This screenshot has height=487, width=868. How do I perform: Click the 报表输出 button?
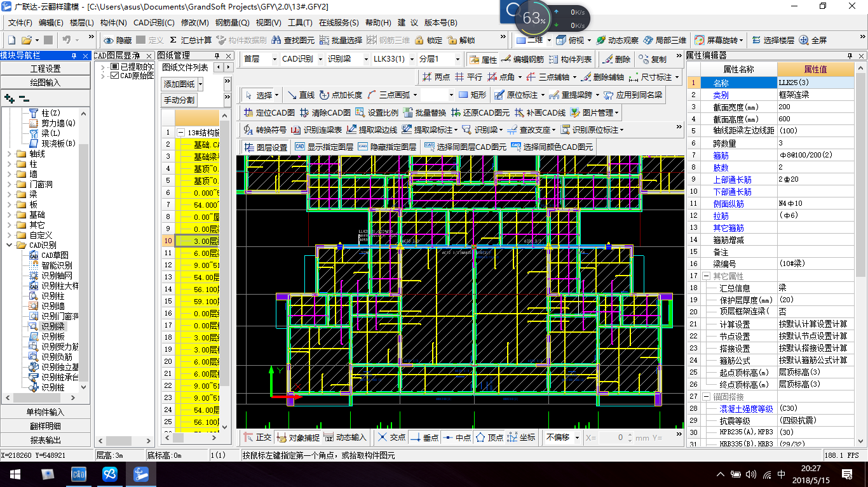pos(46,440)
